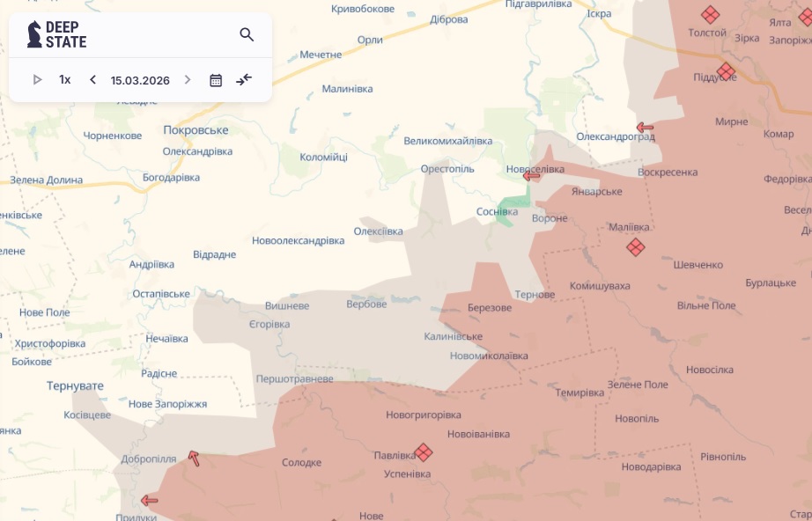Screen dimensions: 812x521
Task: Click the red diamond marker near Піддубне
Action: click(x=726, y=70)
